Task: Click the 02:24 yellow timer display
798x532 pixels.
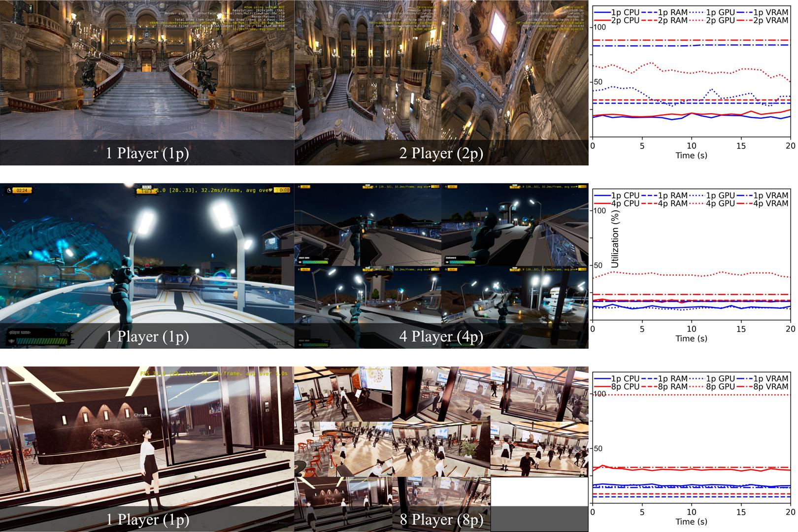Action: coord(22,190)
